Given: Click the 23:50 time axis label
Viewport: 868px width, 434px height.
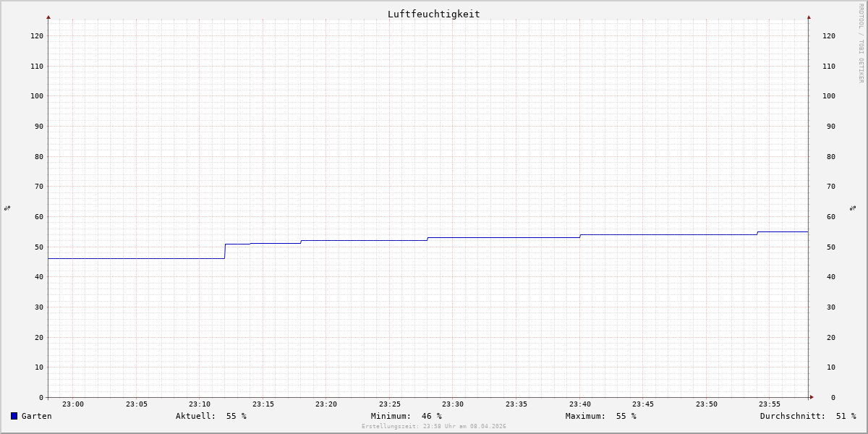Looking at the screenshot, I should point(707,404).
